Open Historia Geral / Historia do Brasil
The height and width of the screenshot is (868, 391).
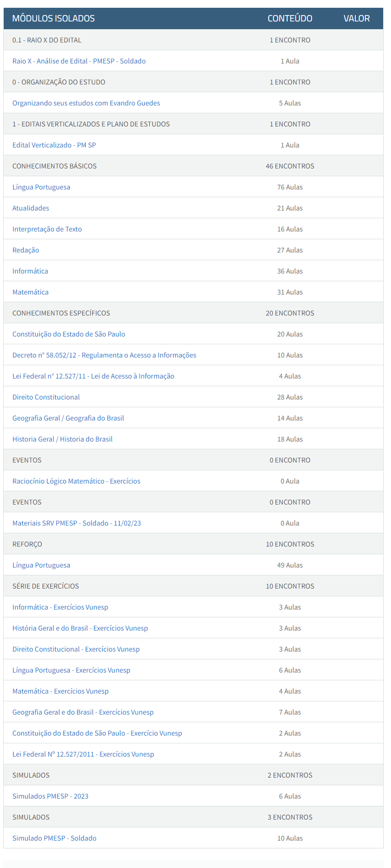62,439
